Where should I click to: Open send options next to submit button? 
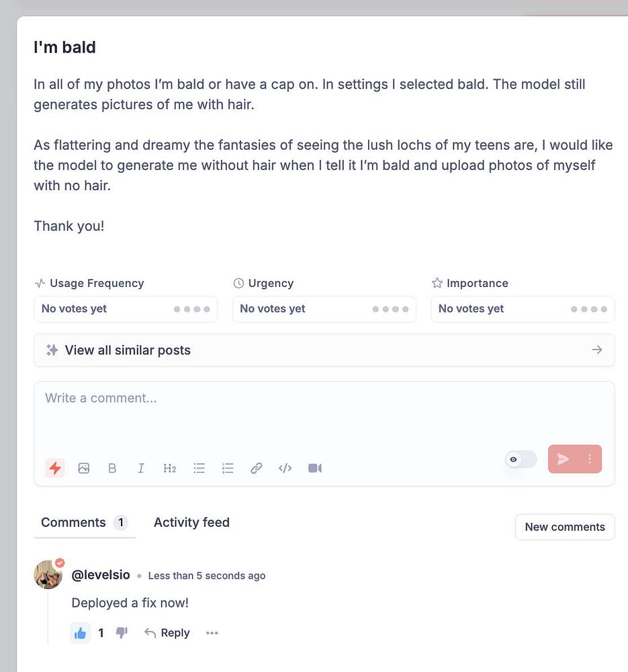(x=590, y=459)
